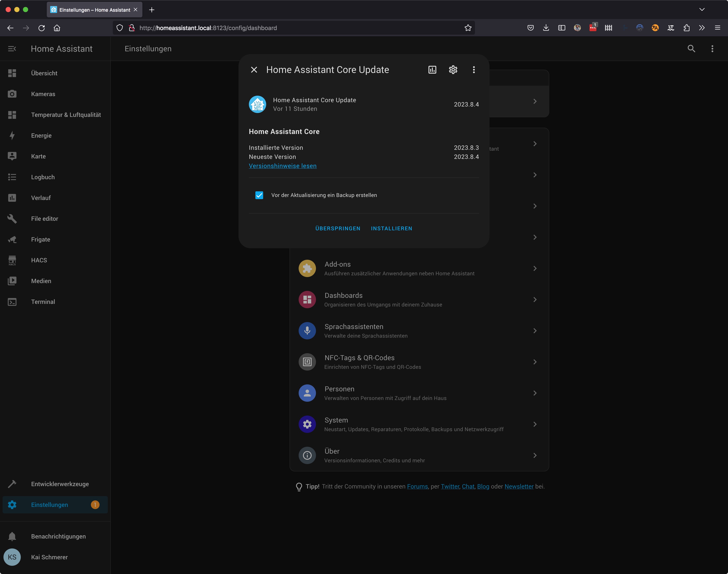Open the update history chart icon
This screenshot has height=574, width=728.
(x=432, y=69)
